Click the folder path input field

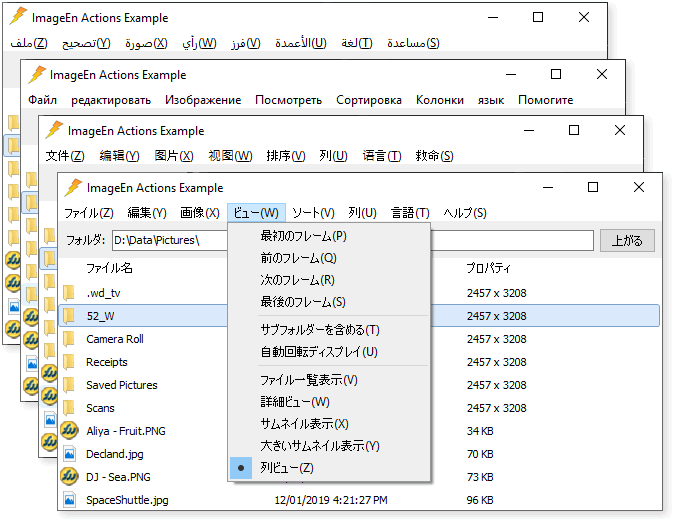click(x=352, y=240)
